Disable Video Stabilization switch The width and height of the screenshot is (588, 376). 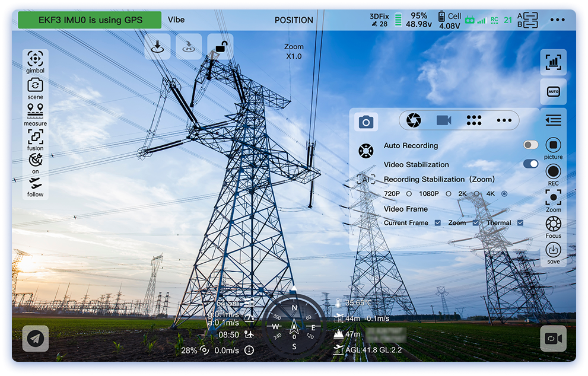click(x=530, y=164)
